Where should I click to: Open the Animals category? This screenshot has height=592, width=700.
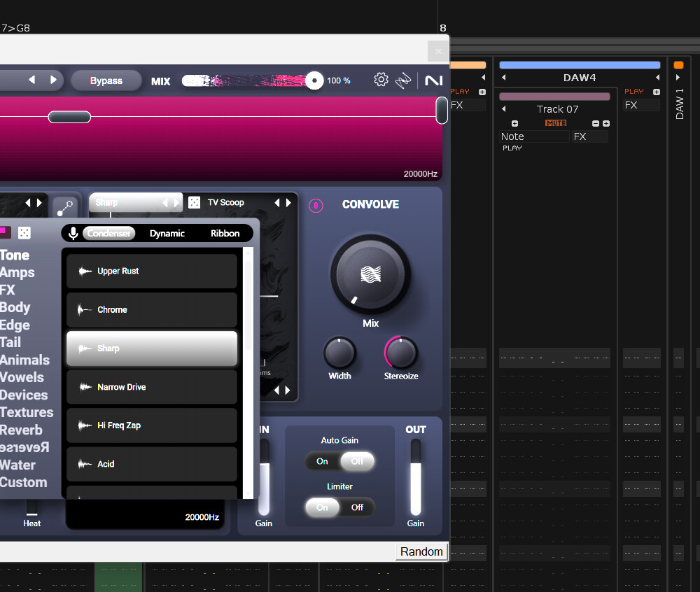pyautogui.click(x=24, y=360)
